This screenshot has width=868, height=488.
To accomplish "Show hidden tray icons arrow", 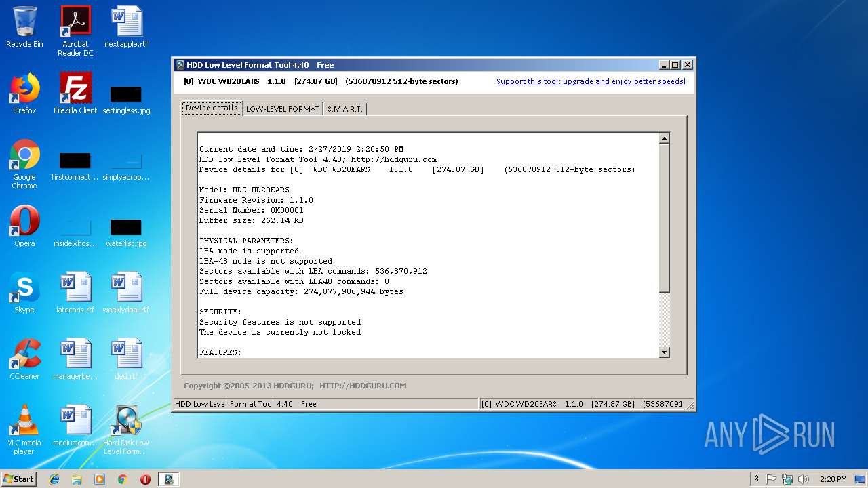I will 756,479.
